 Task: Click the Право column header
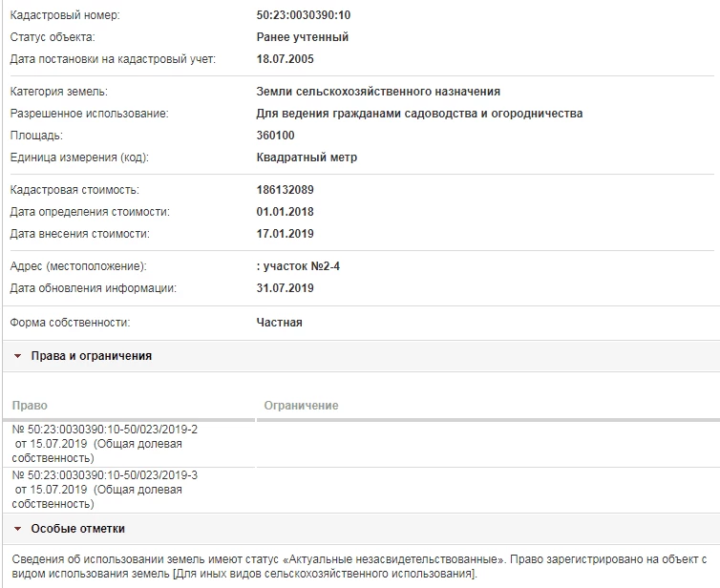(x=29, y=406)
